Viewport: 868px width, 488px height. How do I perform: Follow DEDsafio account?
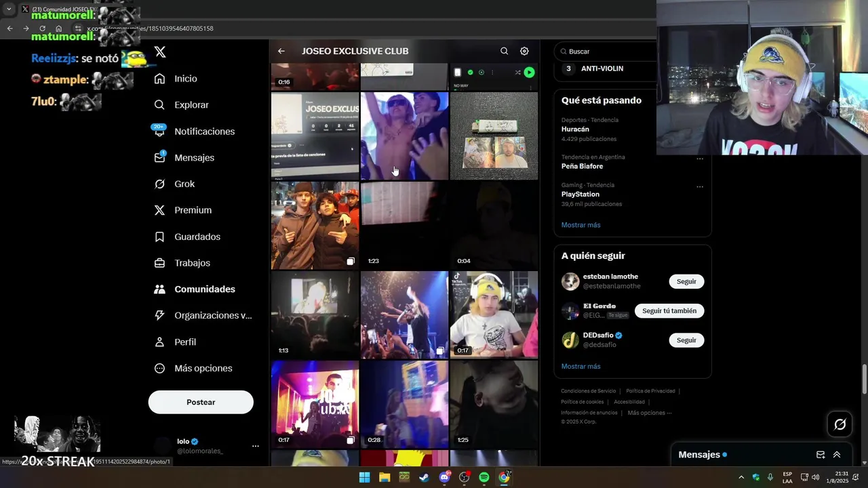click(686, 340)
